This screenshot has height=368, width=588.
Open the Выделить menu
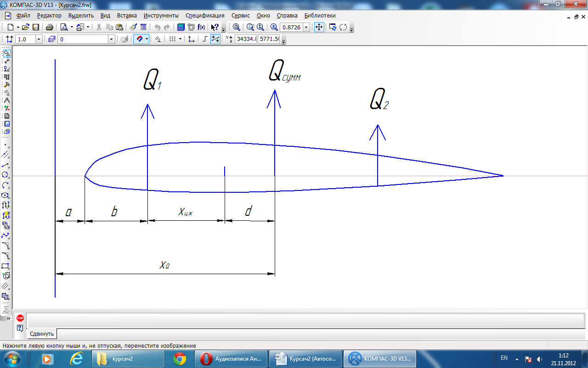click(81, 15)
